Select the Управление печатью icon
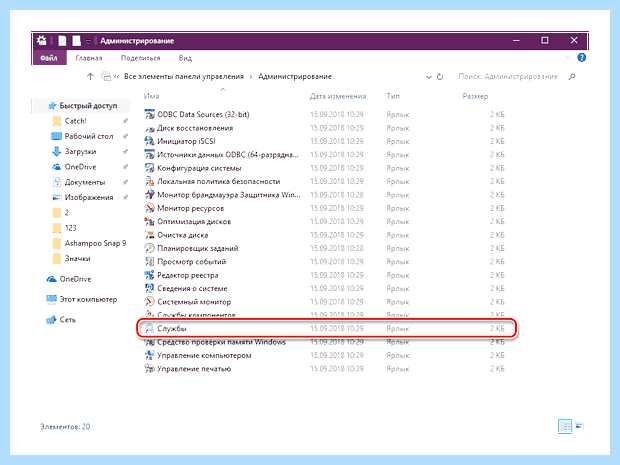The image size is (620, 465). click(x=149, y=369)
